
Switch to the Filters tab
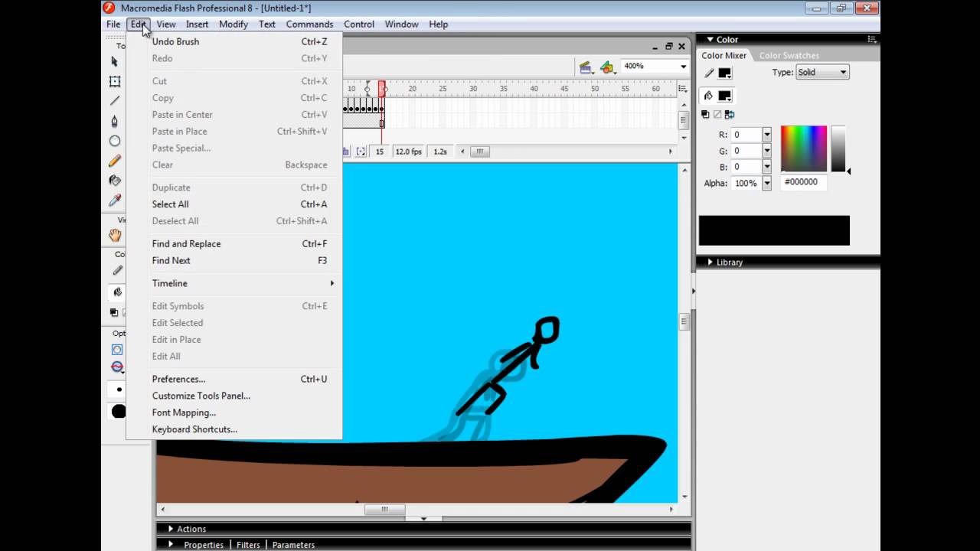248,545
